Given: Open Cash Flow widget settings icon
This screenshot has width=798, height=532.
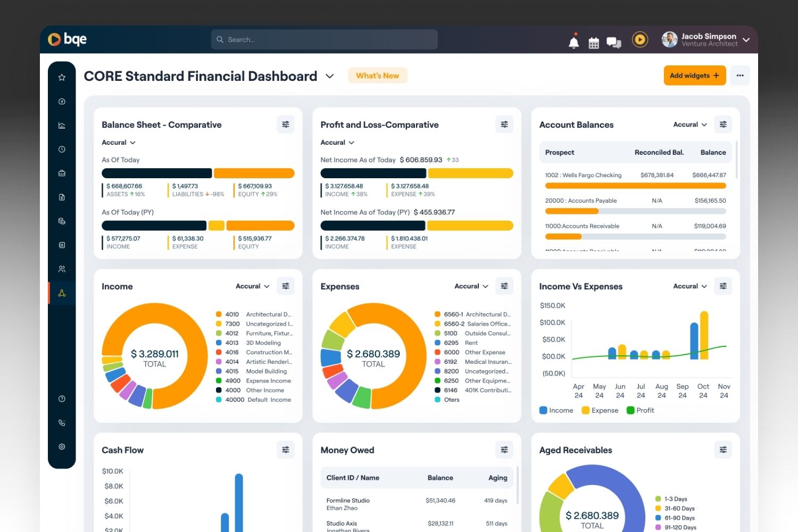Looking at the screenshot, I should [286, 450].
